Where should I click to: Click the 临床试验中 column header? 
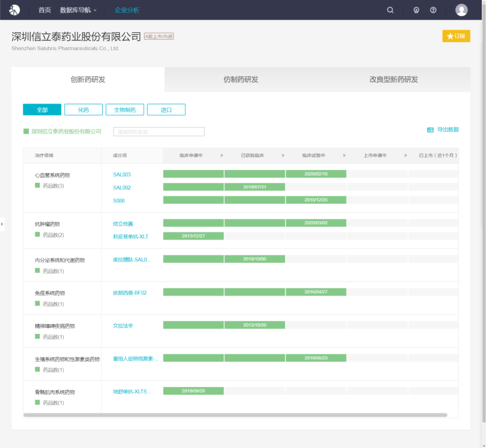point(314,155)
